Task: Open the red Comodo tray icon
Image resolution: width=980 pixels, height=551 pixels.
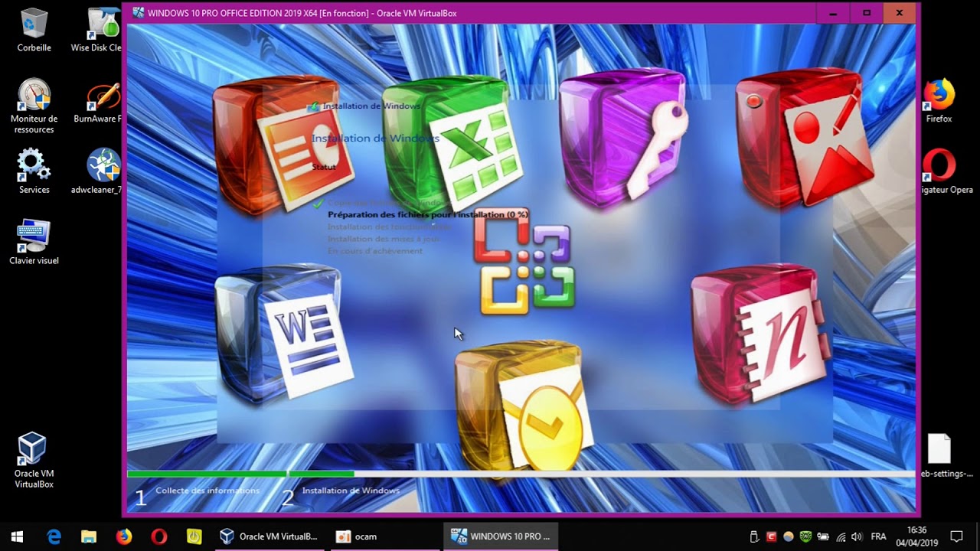Action: pyautogui.click(x=771, y=536)
